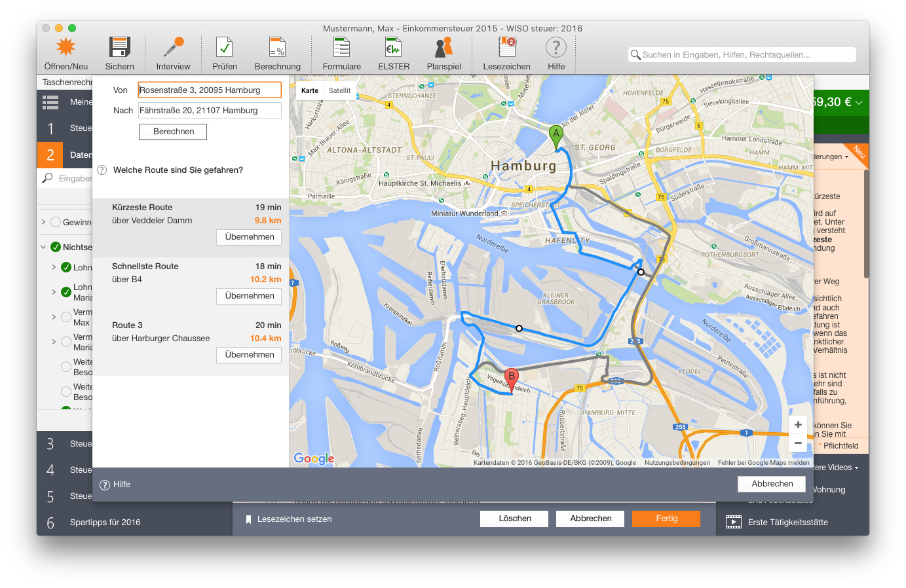This screenshot has height=588, width=906.
Task: Launch ELSTER from the toolbar
Action: [x=393, y=47]
